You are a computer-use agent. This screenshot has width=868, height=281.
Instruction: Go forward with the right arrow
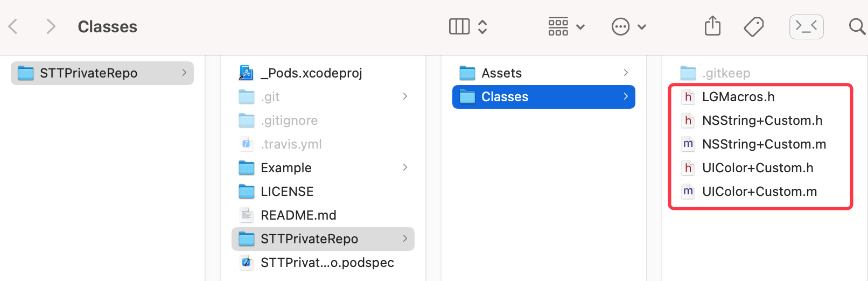[x=51, y=26]
